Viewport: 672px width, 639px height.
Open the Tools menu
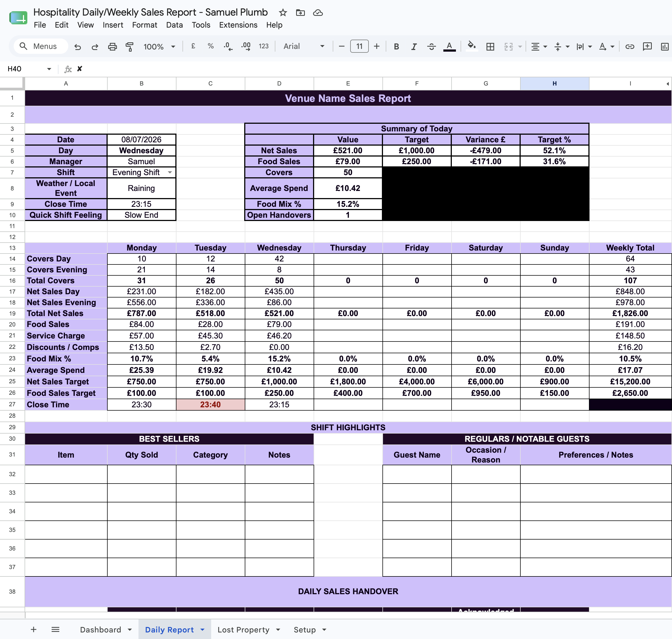(201, 25)
